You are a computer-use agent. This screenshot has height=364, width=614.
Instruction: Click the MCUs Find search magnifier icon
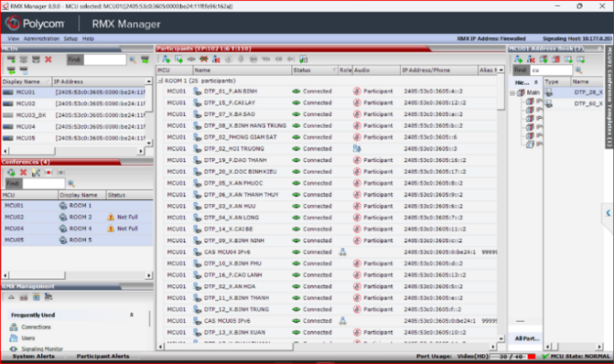(x=133, y=60)
